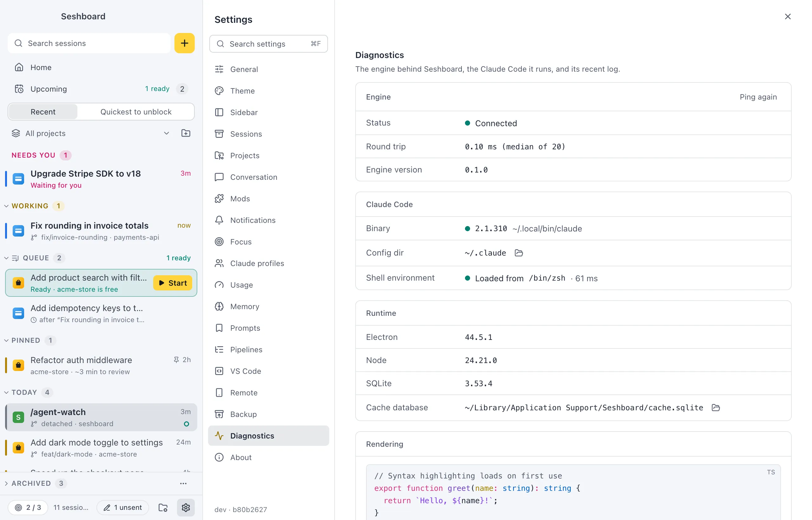The image size is (812, 520).
Task: Click the yellow plus new session button
Action: (x=184, y=43)
